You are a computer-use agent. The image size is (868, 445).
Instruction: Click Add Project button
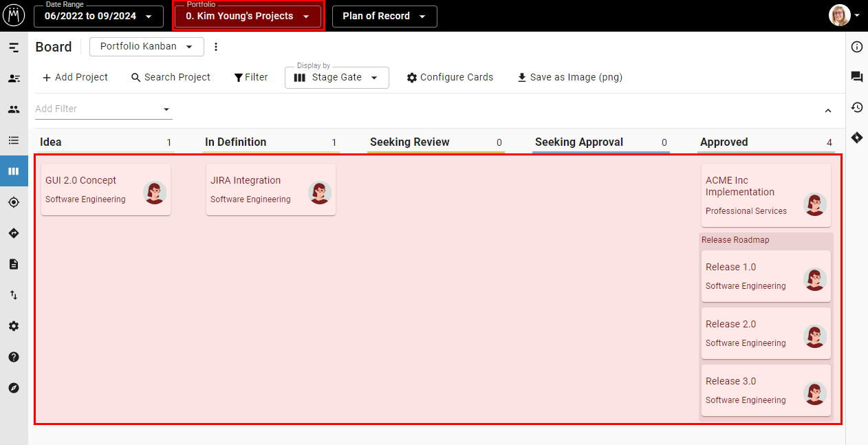[x=75, y=77]
